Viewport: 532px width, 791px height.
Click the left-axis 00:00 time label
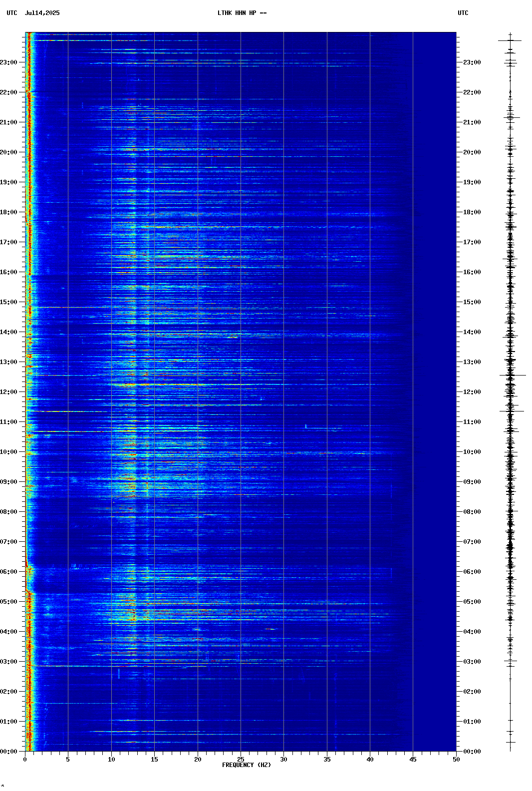(x=8, y=752)
